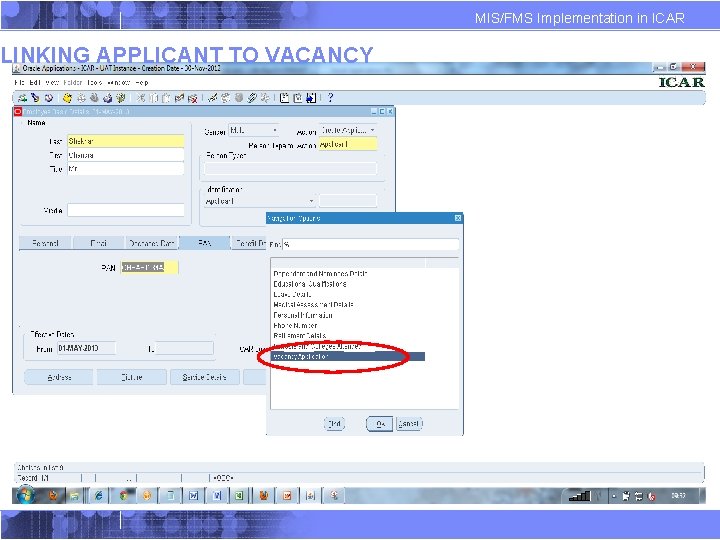Screen dimensions: 720x540
Task: Click the New record toolbar icon
Action: pyautogui.click(x=22, y=98)
